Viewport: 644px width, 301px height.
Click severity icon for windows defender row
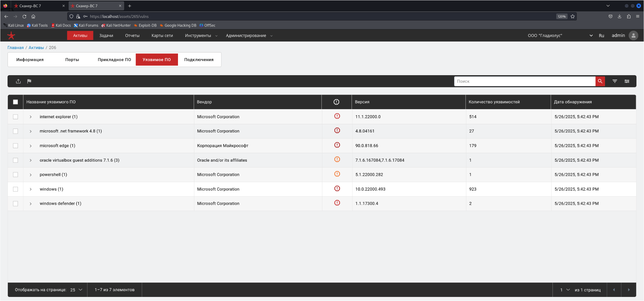coord(337,203)
